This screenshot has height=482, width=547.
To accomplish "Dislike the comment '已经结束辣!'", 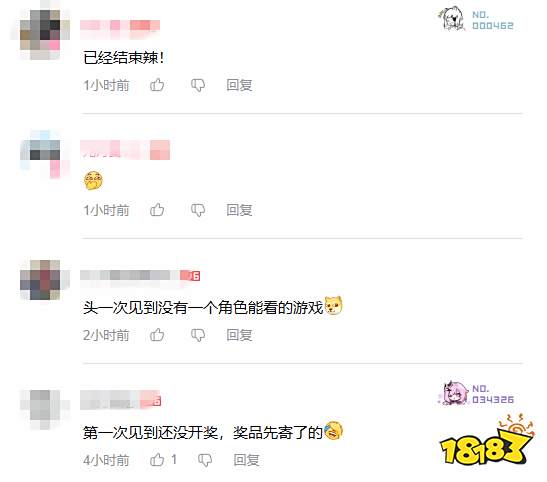I will click(x=198, y=85).
